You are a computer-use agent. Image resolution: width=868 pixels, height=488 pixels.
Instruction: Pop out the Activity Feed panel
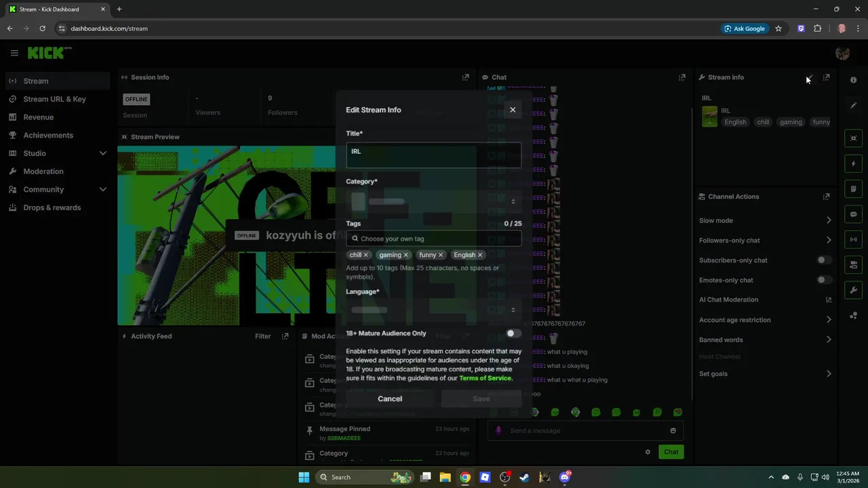point(285,336)
